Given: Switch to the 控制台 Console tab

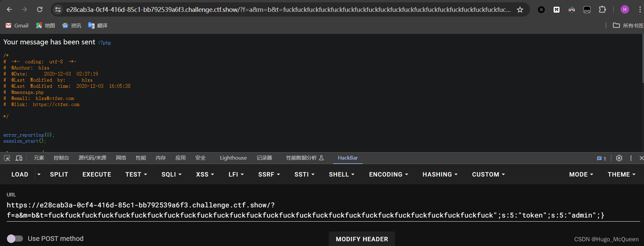Looking at the screenshot, I should (x=61, y=158).
